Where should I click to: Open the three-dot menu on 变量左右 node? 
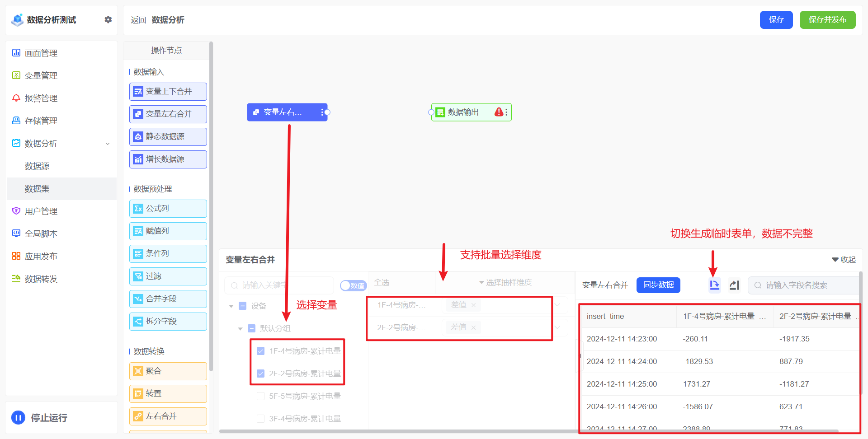[322, 112]
